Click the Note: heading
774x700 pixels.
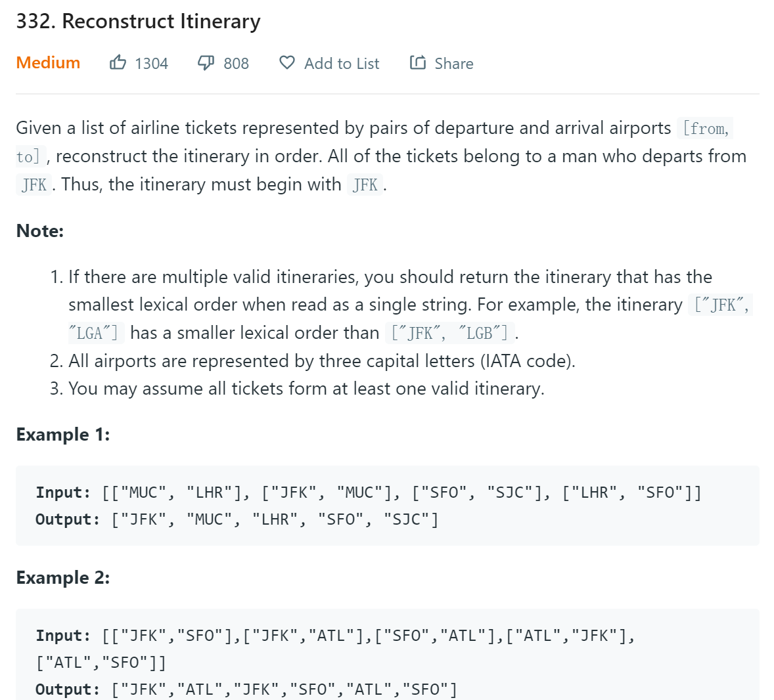point(40,231)
